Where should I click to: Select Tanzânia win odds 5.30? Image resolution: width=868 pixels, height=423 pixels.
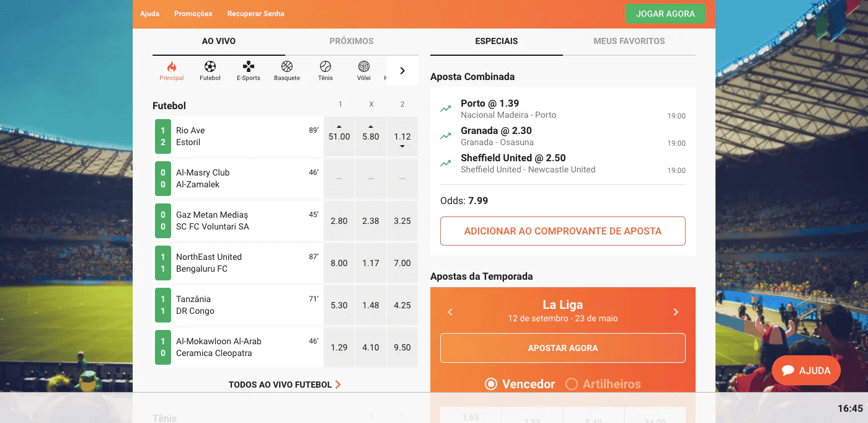pos(339,305)
